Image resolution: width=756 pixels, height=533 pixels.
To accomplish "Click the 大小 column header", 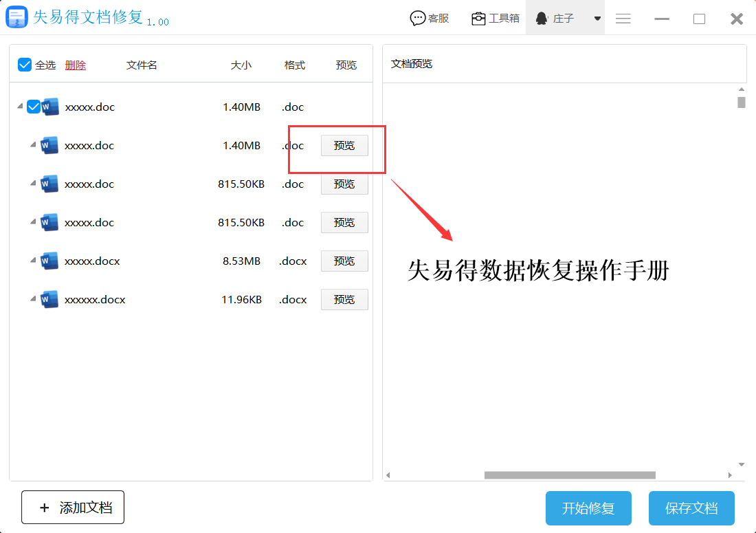I will [241, 65].
